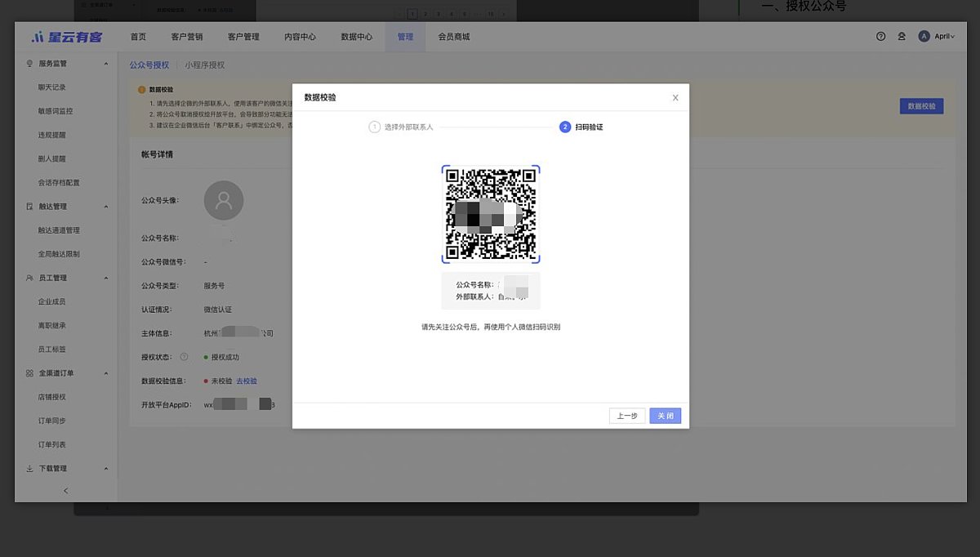Open 会话存档配置 in sidebar
The width and height of the screenshot is (980, 557).
pyautogui.click(x=59, y=183)
